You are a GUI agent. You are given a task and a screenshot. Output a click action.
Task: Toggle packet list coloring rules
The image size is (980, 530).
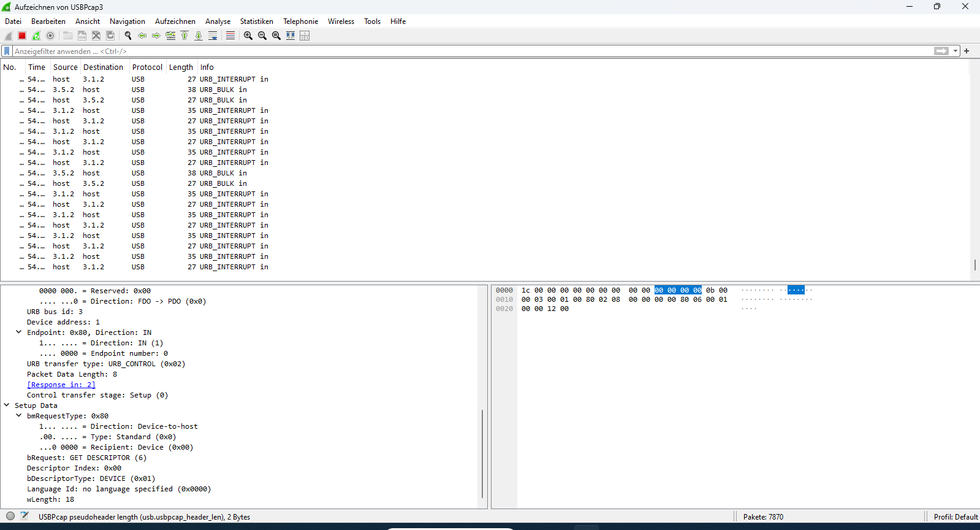[x=230, y=36]
